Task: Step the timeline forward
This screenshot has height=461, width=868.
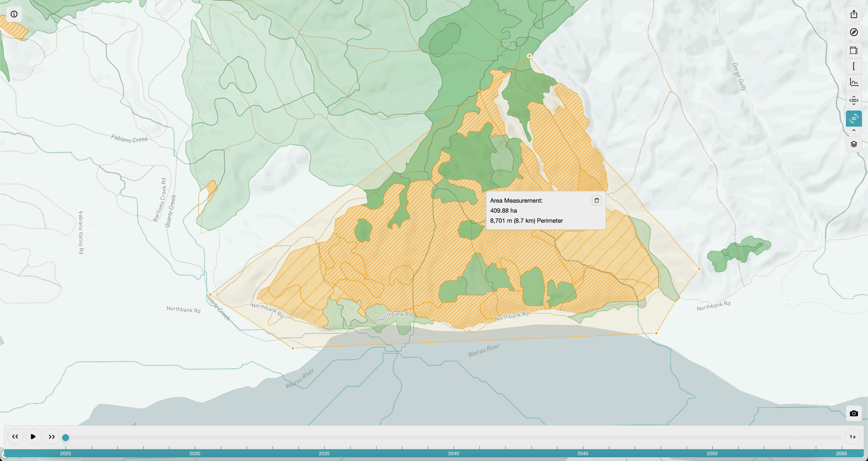Action: click(x=51, y=437)
